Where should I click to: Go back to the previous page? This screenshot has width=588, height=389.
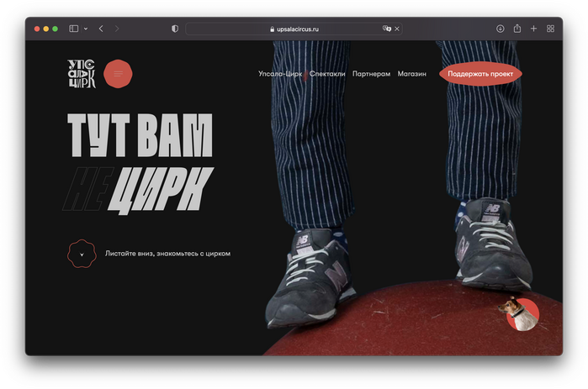pos(101,29)
